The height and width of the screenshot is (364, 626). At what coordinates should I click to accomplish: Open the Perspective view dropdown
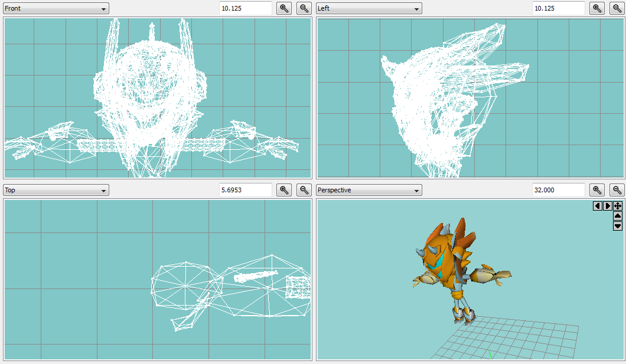click(x=369, y=190)
